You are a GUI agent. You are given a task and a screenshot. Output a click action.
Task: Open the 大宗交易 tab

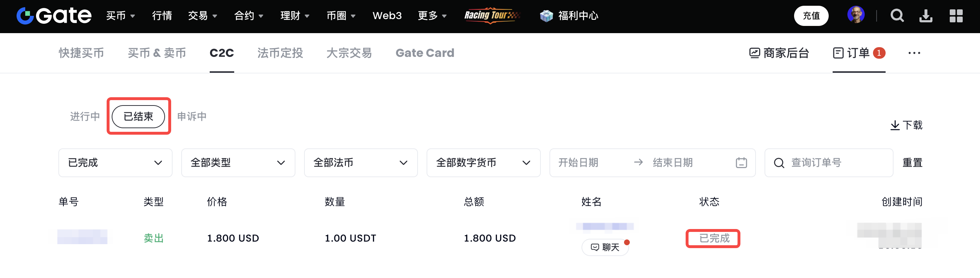pyautogui.click(x=349, y=53)
